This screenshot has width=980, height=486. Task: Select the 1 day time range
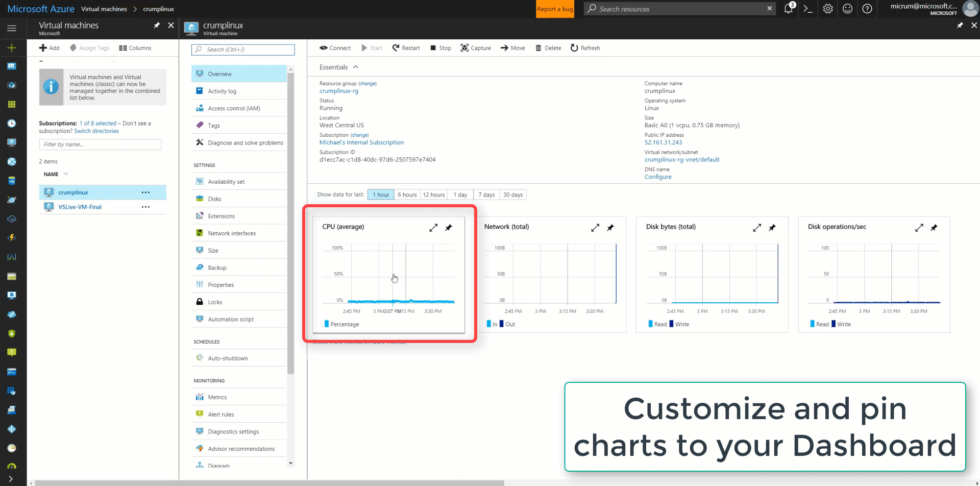coord(460,195)
